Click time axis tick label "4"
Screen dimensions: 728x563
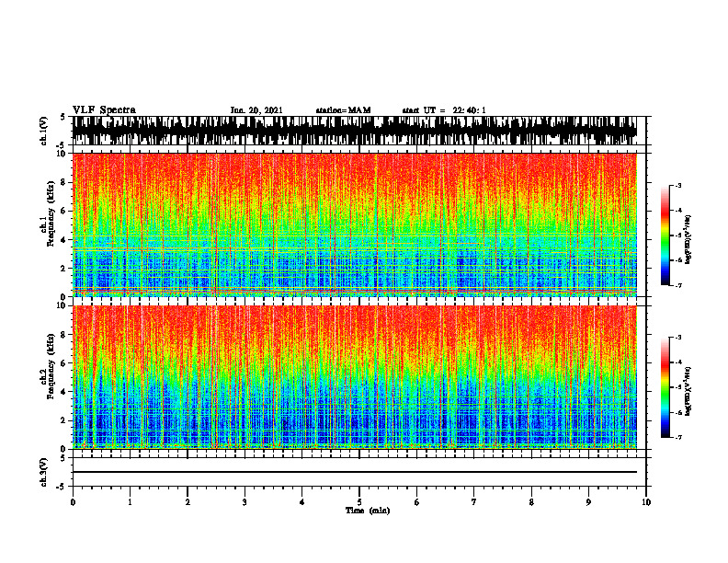click(302, 502)
